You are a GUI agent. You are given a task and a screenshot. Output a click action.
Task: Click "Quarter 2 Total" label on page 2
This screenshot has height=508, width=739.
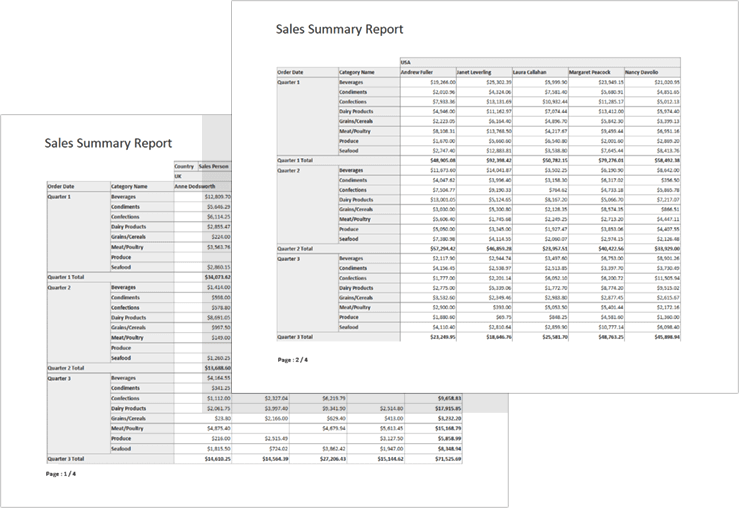pyautogui.click(x=295, y=248)
